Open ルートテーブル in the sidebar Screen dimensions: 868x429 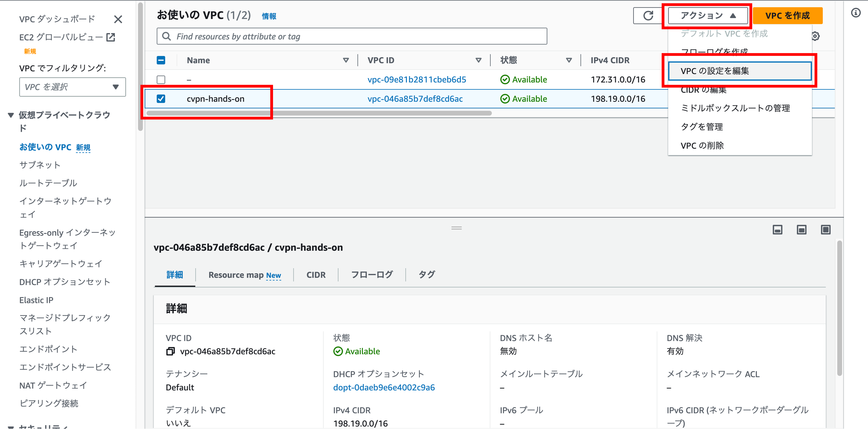(x=48, y=183)
